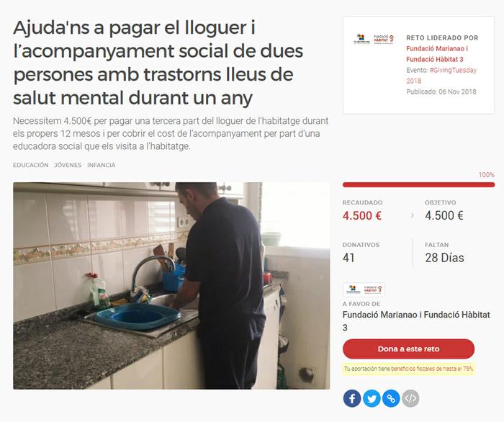Viewport: 504px width, 422px height.
Task: Click the Dona a este reto button
Action: click(x=408, y=349)
